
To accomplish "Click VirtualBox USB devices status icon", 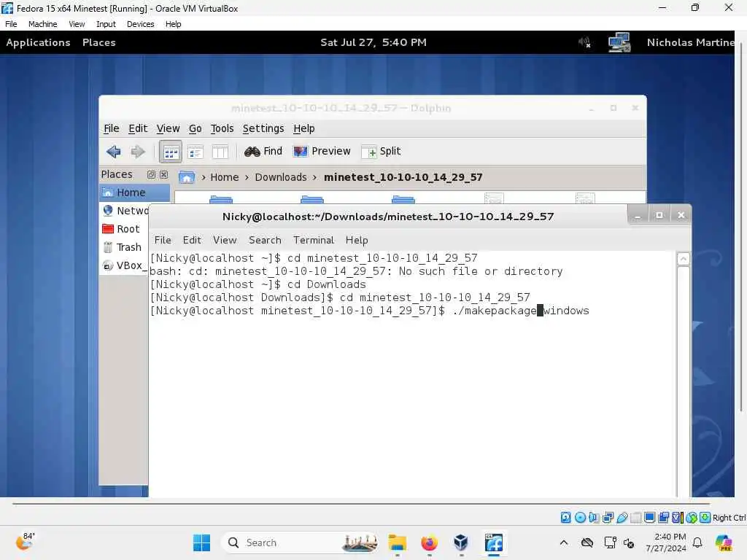I will pos(622,518).
